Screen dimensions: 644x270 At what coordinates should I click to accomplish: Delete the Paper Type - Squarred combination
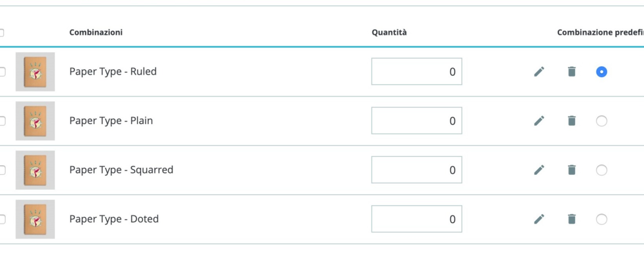[x=571, y=170]
